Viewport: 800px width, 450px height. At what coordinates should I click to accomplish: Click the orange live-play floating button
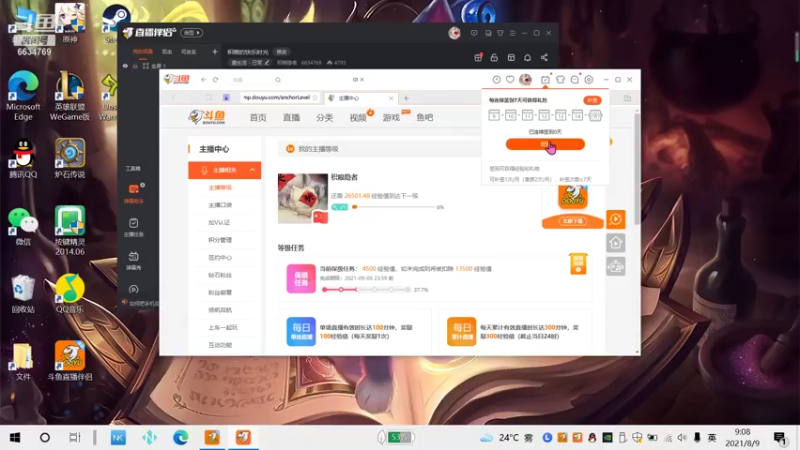point(616,219)
